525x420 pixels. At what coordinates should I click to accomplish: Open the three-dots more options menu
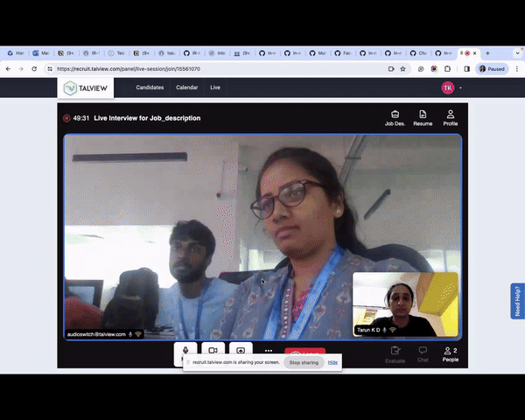pyautogui.click(x=269, y=351)
